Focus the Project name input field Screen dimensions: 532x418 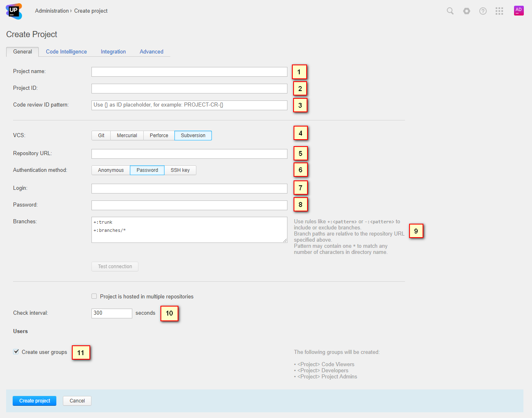click(189, 72)
